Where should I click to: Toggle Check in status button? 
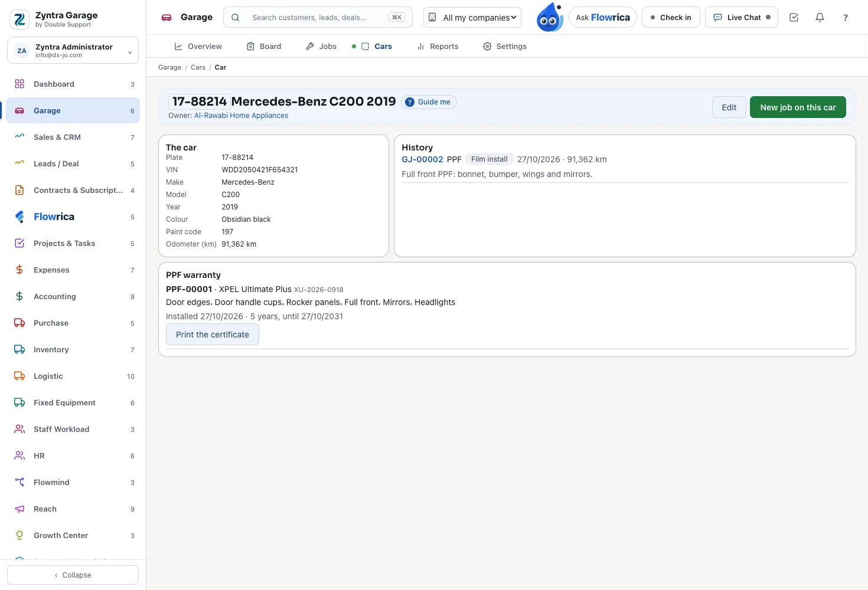click(x=671, y=17)
